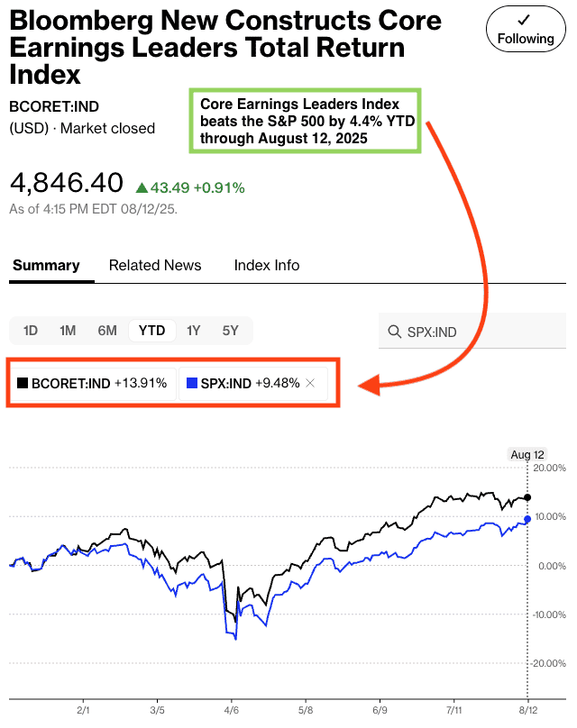Open the Summary tab
577x728 pixels.
[x=46, y=265]
